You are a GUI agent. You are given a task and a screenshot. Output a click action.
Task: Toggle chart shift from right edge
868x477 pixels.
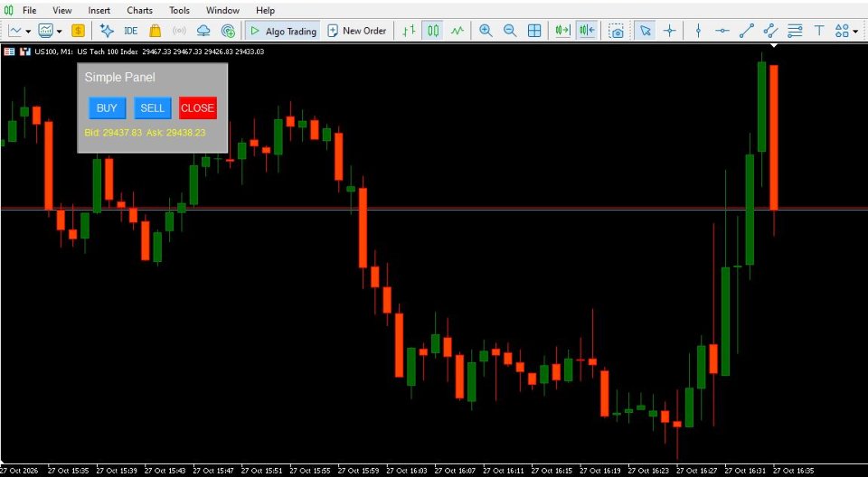tap(587, 31)
